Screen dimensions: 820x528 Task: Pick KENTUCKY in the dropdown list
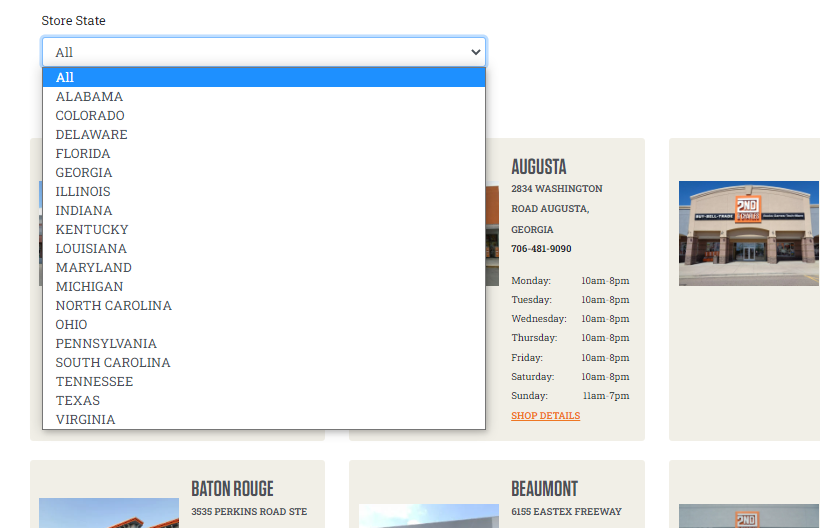pos(264,229)
